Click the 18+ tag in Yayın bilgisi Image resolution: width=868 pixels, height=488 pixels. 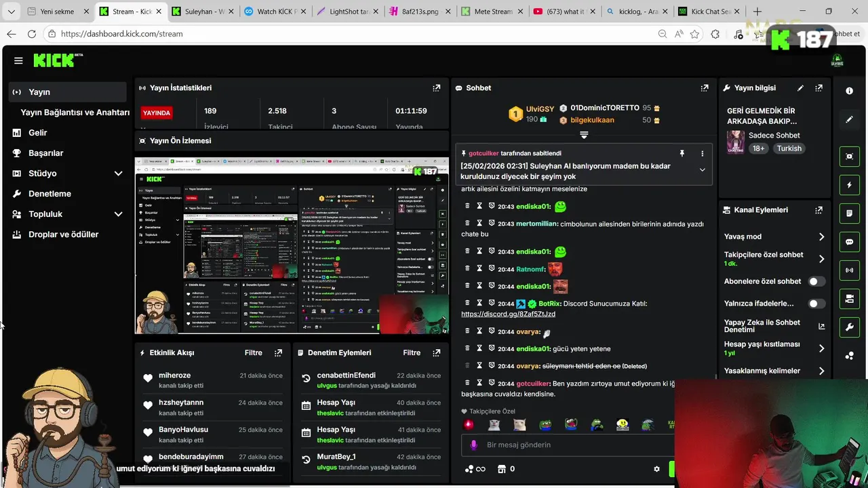758,148
